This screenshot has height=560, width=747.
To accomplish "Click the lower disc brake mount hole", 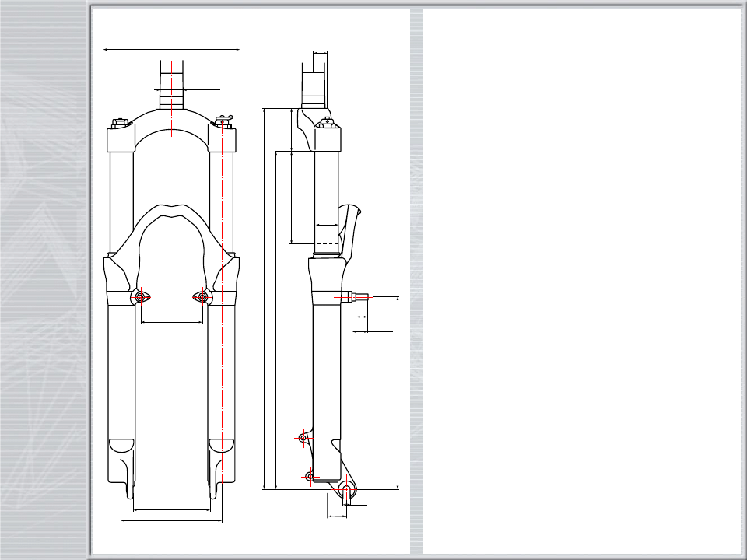I will click(x=309, y=476).
